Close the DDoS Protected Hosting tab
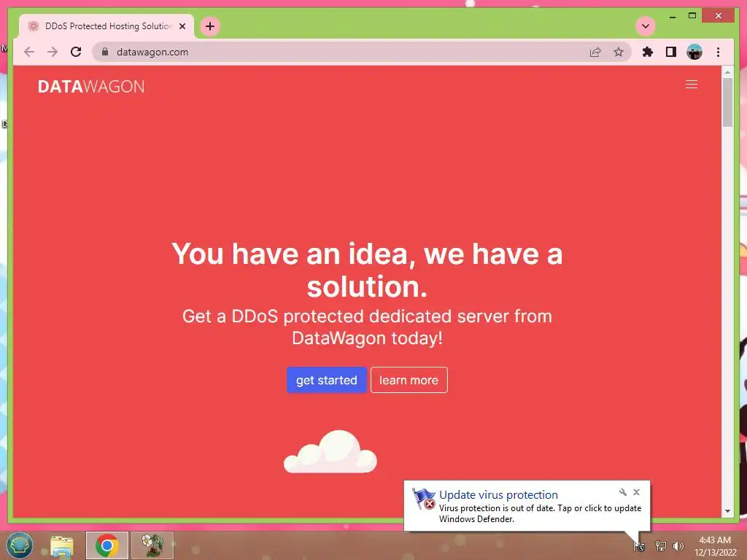Viewport: 747px width, 560px height. tap(182, 26)
